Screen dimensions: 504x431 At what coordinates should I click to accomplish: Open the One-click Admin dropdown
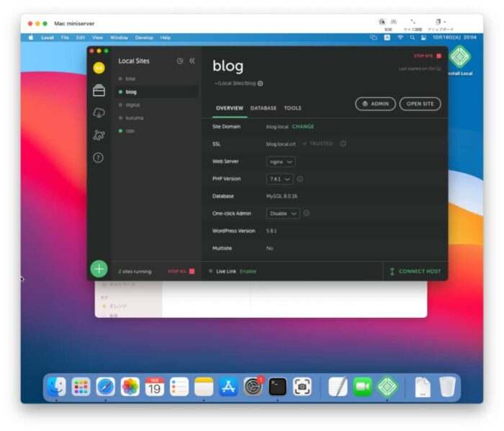(284, 213)
